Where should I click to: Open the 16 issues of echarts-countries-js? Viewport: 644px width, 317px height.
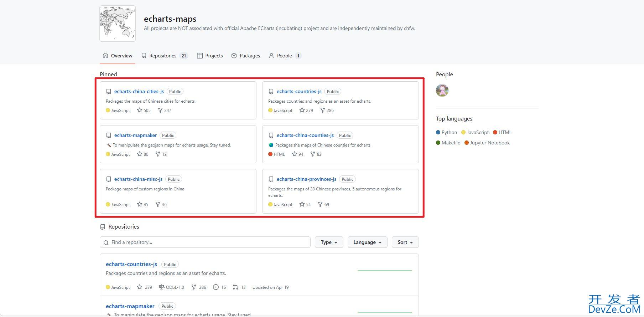point(219,287)
